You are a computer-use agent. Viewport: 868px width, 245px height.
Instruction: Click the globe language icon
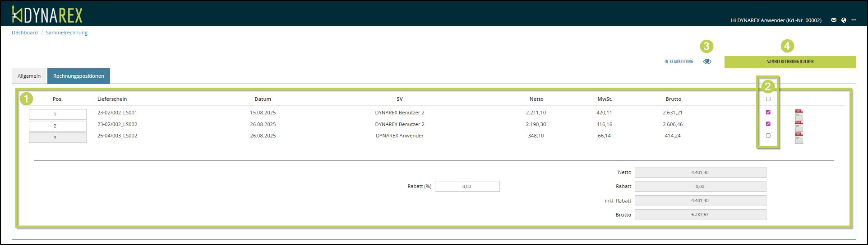coord(844,20)
